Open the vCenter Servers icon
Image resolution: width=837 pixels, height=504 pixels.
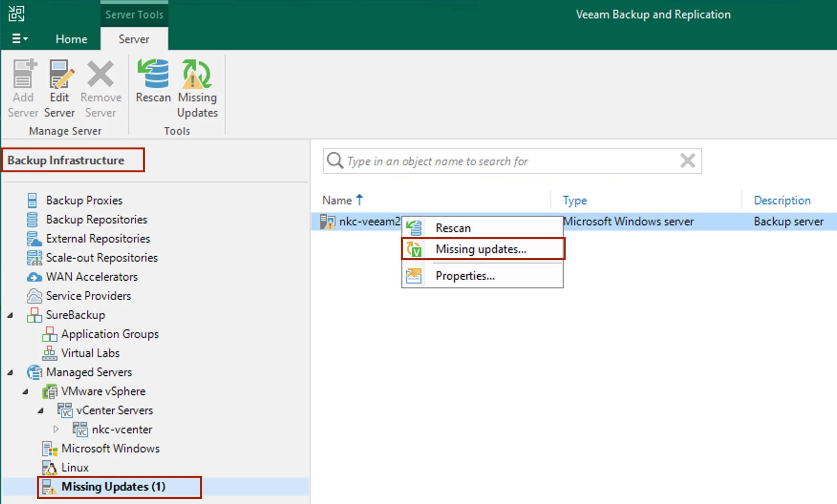64,410
